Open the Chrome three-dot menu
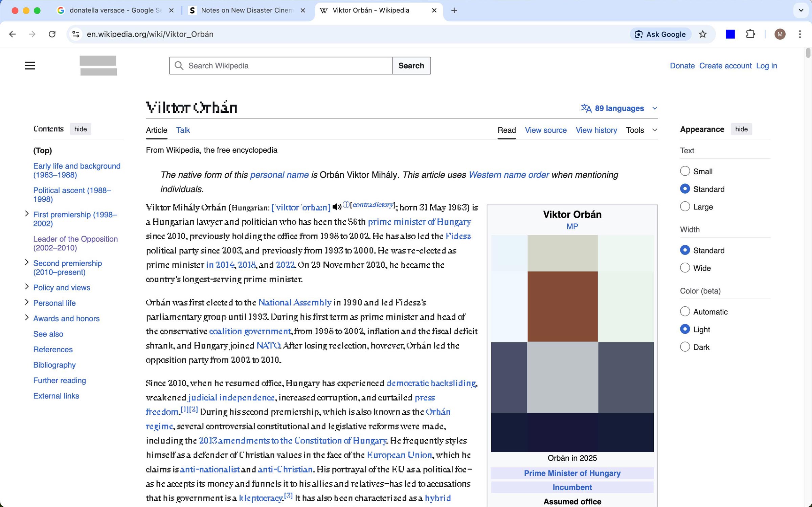This screenshot has width=812, height=507. [x=800, y=34]
